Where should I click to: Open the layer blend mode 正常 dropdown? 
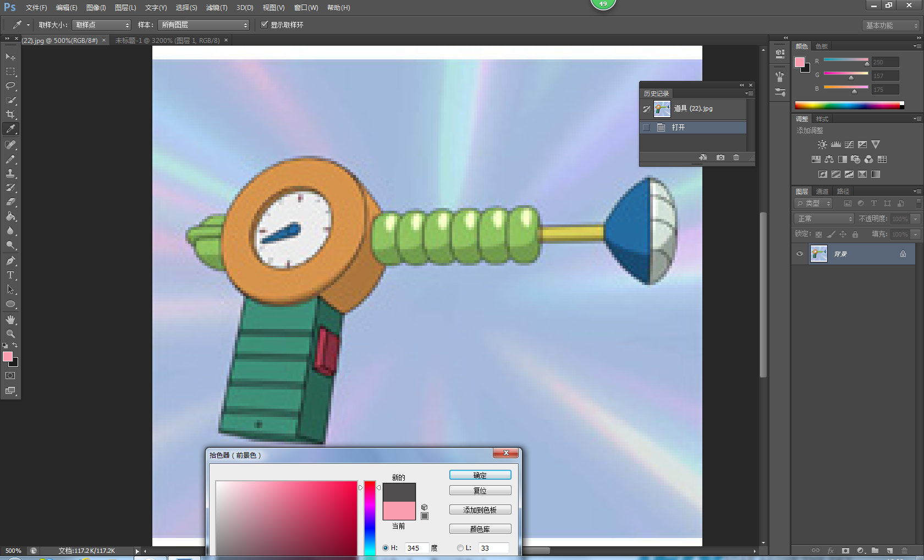(x=824, y=219)
